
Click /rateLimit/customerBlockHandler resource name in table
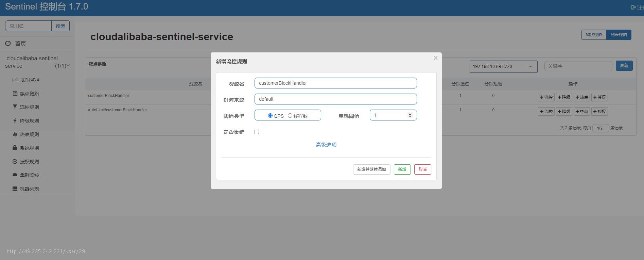tap(117, 110)
